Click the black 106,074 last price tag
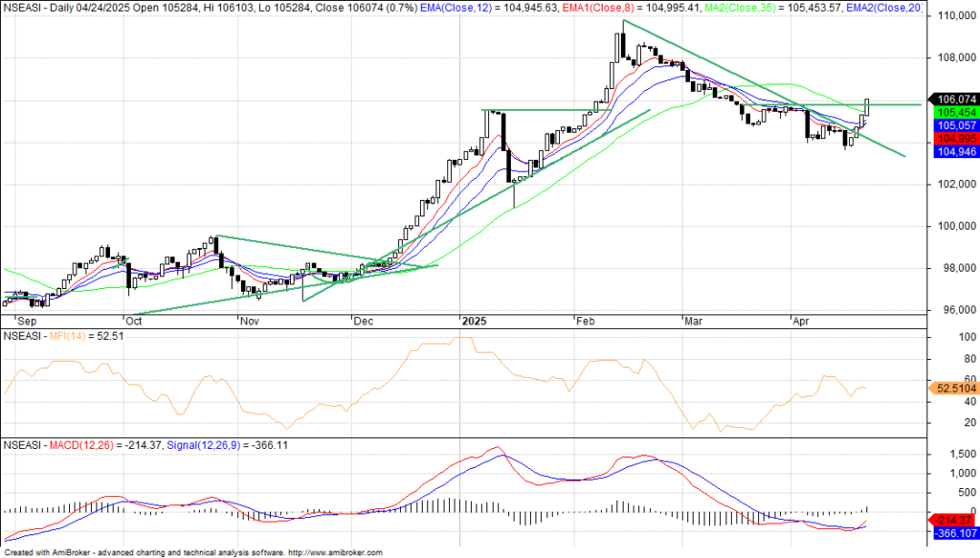The height and width of the screenshot is (558, 980). click(956, 99)
